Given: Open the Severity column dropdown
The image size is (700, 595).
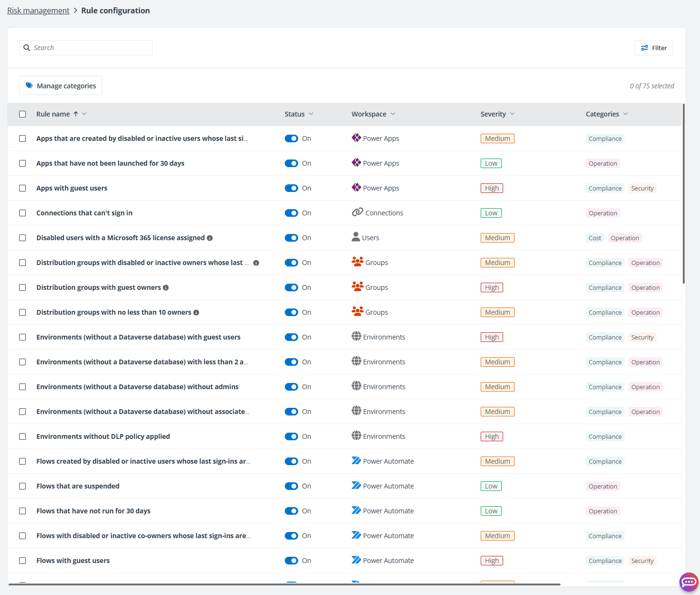Looking at the screenshot, I should (x=512, y=114).
